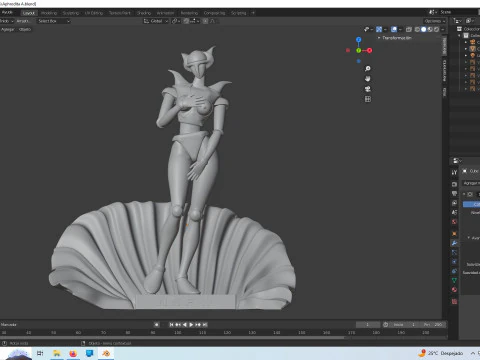Click the green Y axis on navigation gizmo
Image resolution: width=480 pixels, height=360 pixels.
click(x=359, y=50)
